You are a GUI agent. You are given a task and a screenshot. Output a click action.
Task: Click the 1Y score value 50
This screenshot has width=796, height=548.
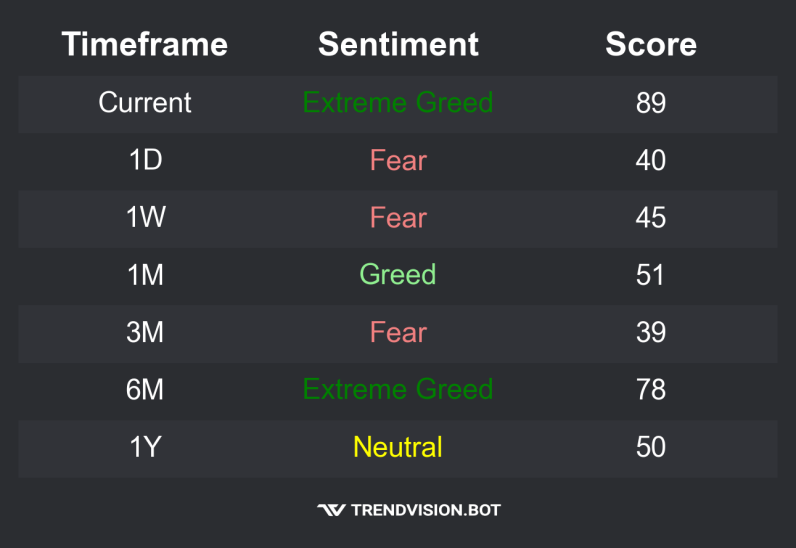coord(651,446)
